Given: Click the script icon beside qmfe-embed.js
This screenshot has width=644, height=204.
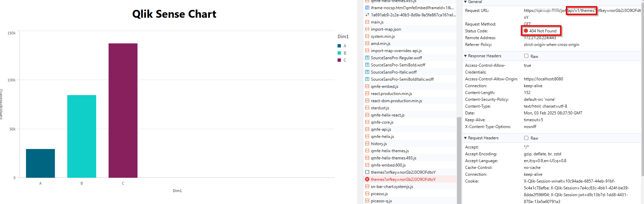Looking at the screenshot, I should click(367, 86).
